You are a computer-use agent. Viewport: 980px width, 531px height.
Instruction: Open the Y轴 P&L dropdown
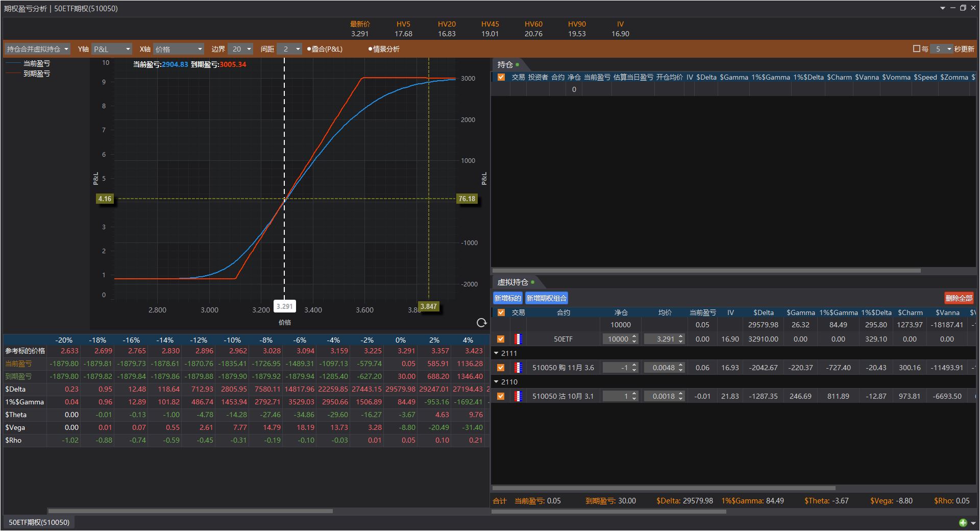tap(111, 49)
